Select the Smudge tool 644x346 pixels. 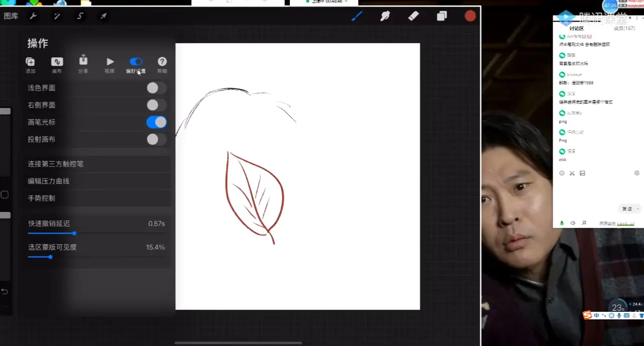tap(385, 16)
